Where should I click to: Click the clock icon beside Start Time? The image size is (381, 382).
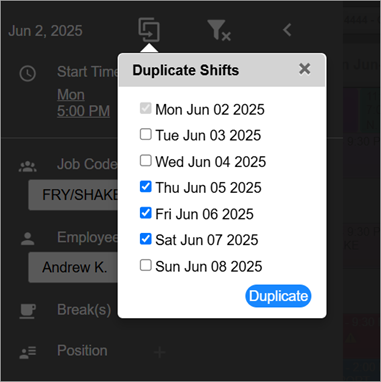(x=28, y=73)
